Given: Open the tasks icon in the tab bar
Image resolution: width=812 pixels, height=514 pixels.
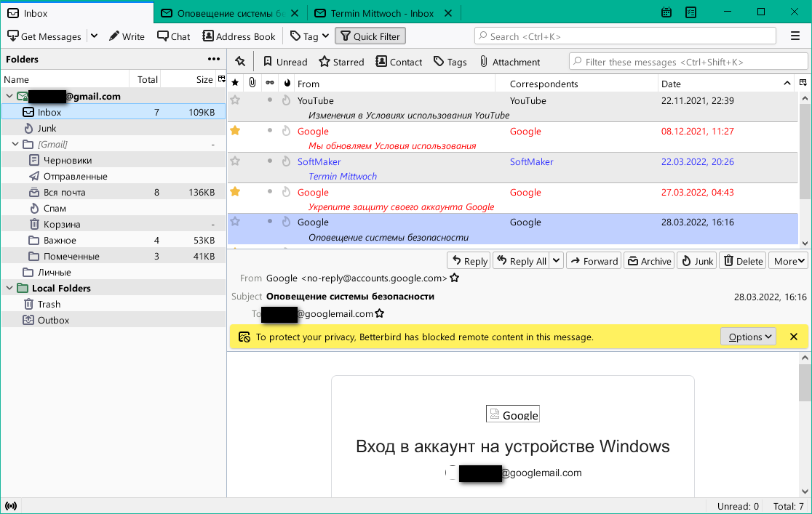Looking at the screenshot, I should [x=690, y=12].
